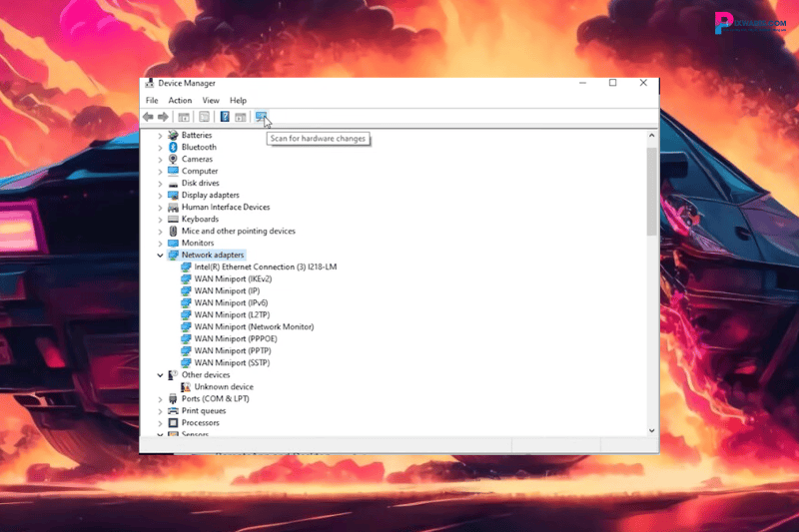Click the Cameras category icon
The width and height of the screenshot is (799, 532).
pos(173,159)
